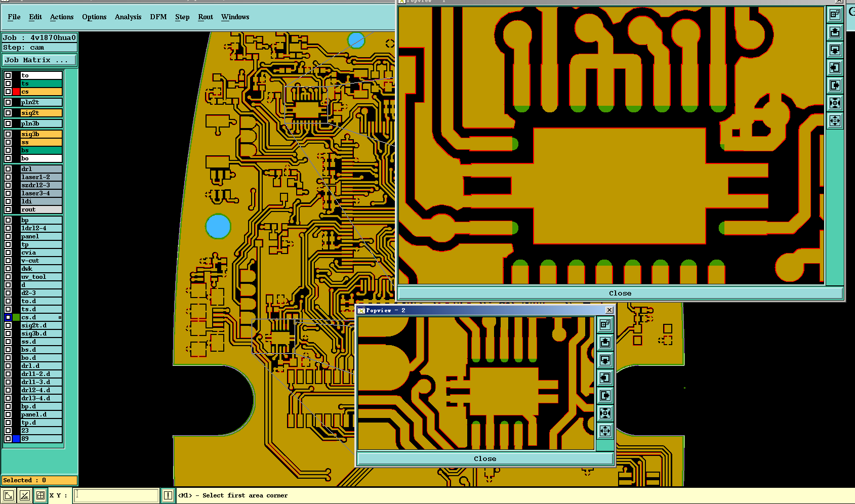Select layer row '23'

click(x=41, y=431)
